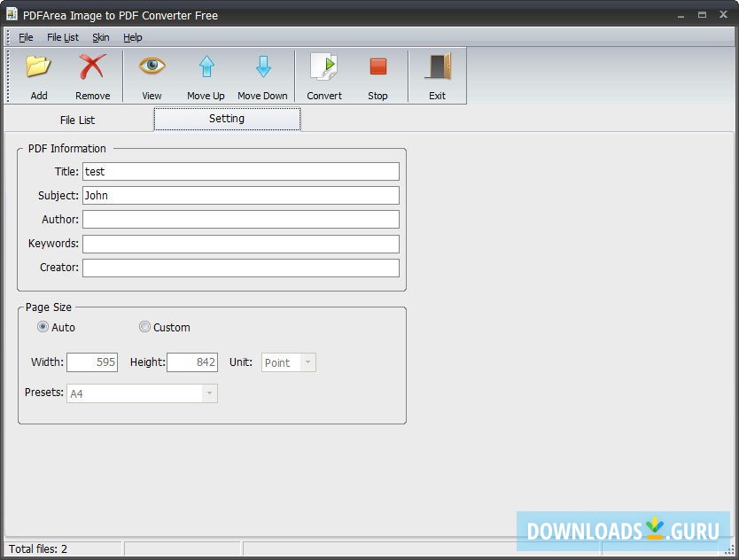
Task: Click the Title field containing test
Action: point(241,172)
